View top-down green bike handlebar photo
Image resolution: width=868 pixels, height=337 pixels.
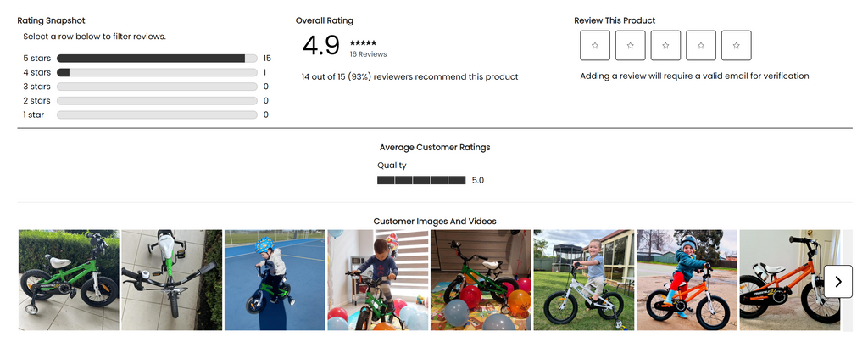coord(171,280)
